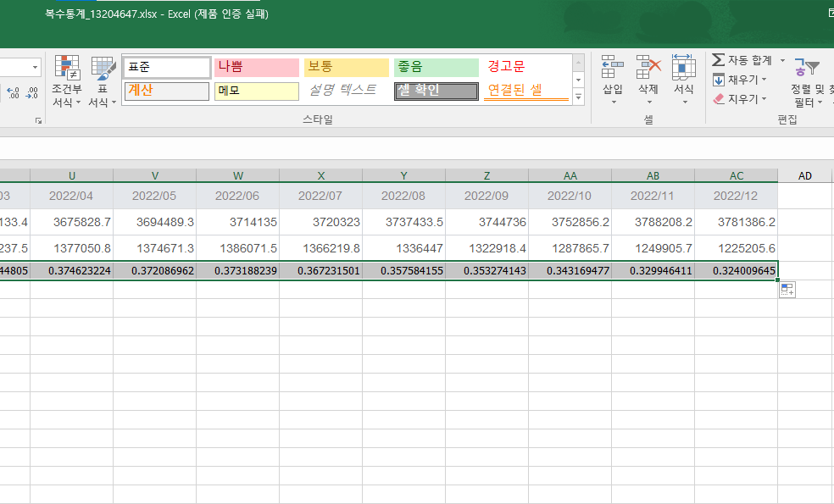This screenshot has height=504, width=834.
Task: Open the cell Format (서식) icon
Action: click(x=683, y=68)
